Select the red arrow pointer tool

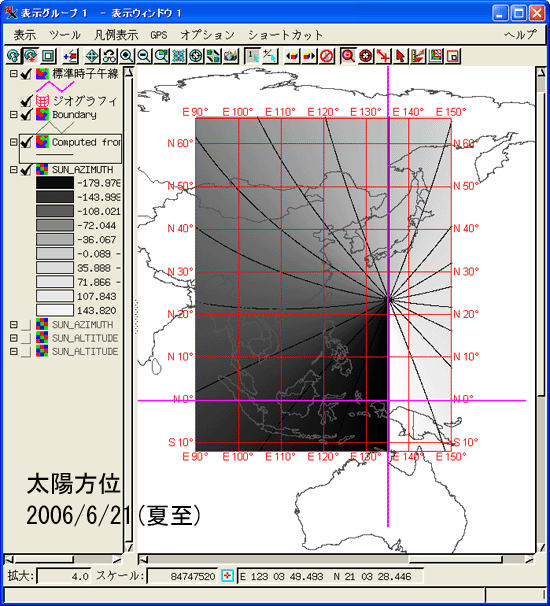401,56
